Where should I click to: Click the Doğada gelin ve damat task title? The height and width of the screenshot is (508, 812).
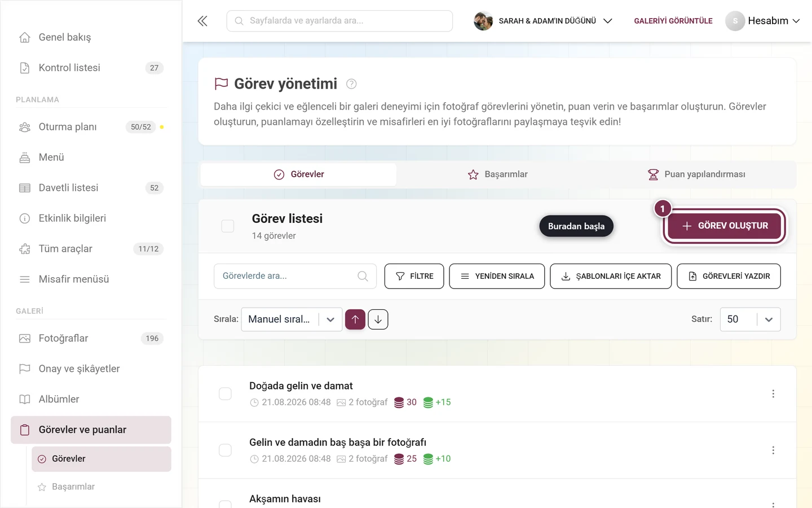[301, 386]
